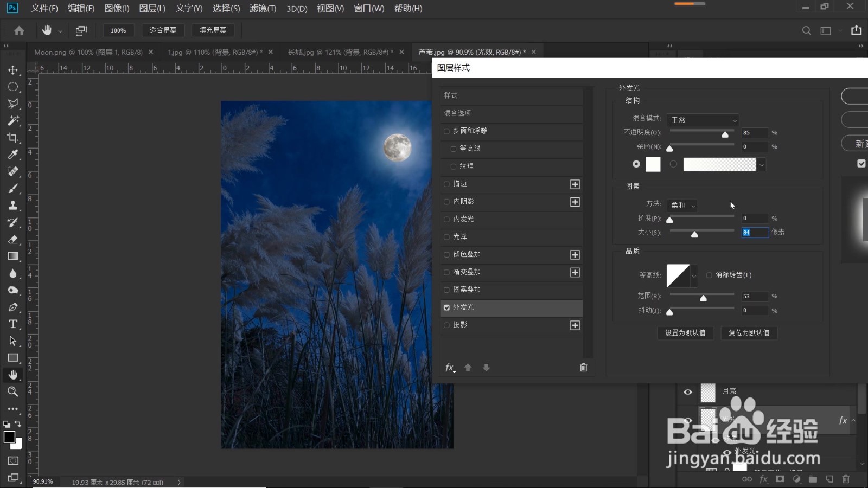The height and width of the screenshot is (488, 868).
Task: Open the 混合模式 dropdown
Action: [x=703, y=120]
